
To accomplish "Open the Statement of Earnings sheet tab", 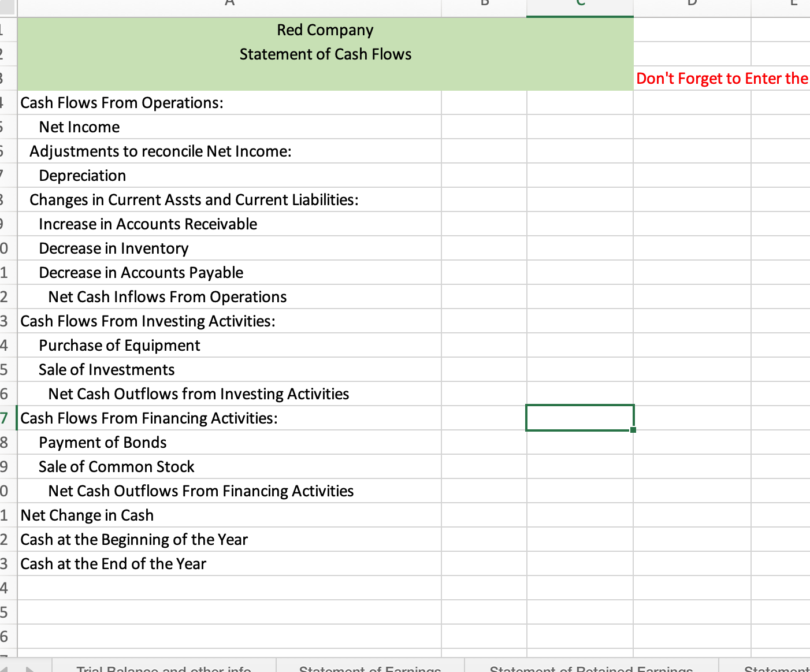I will pyautogui.click(x=370, y=669).
